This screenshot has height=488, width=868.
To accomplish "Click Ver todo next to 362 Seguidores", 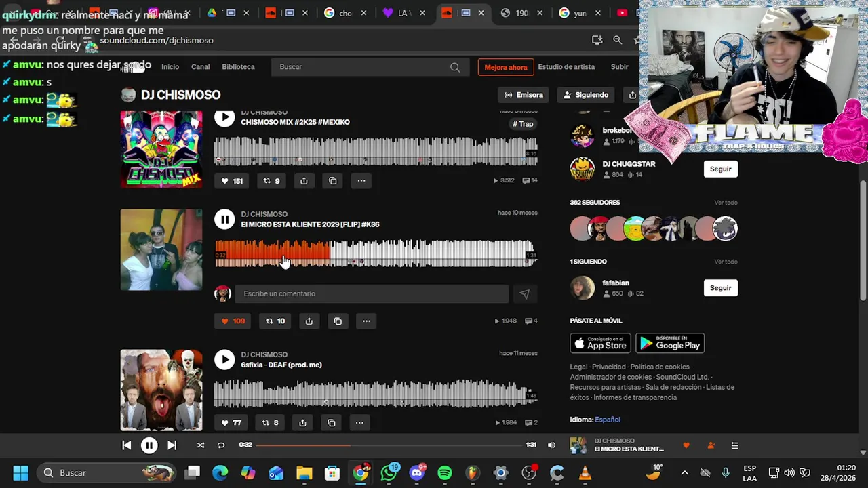I will (x=726, y=203).
